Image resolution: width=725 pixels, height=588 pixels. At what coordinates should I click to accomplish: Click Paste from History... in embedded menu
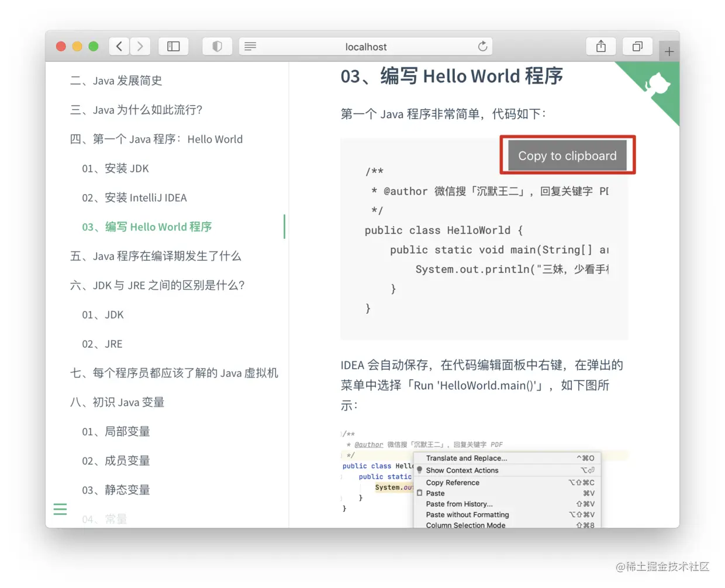[x=459, y=504]
